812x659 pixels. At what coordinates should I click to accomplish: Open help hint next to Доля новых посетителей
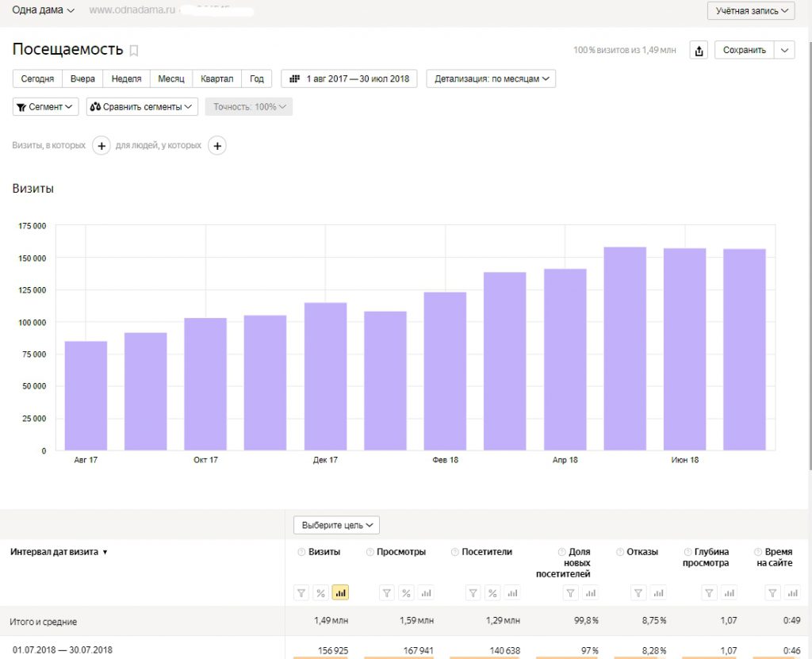[562, 552]
